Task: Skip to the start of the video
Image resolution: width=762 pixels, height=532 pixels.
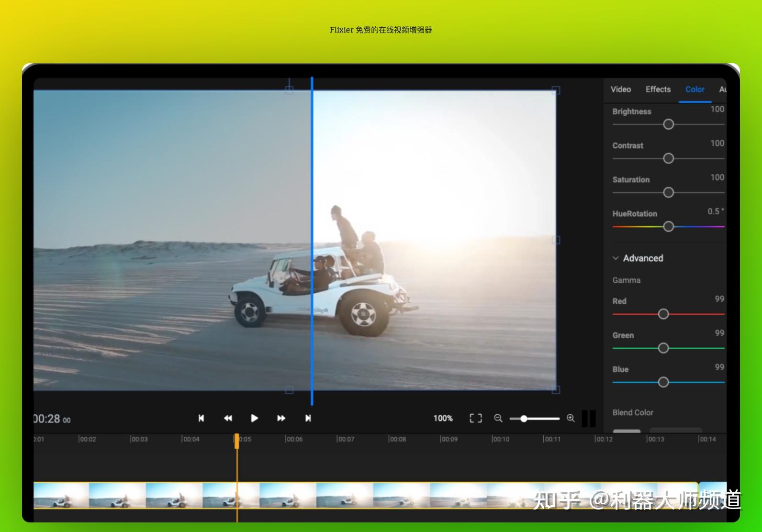Action: click(201, 418)
